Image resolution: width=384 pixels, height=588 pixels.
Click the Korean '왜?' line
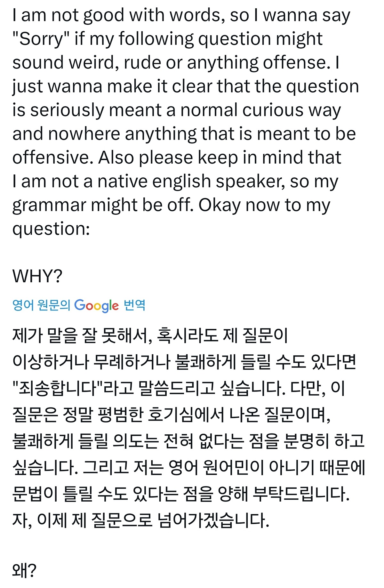point(25,570)
